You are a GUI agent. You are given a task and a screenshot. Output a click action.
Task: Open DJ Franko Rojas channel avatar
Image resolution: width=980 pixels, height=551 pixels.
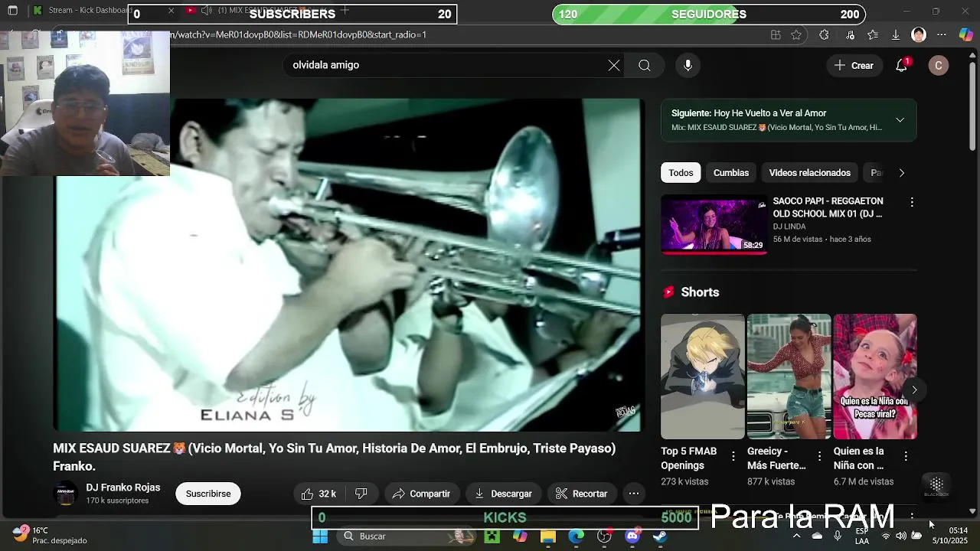click(65, 494)
